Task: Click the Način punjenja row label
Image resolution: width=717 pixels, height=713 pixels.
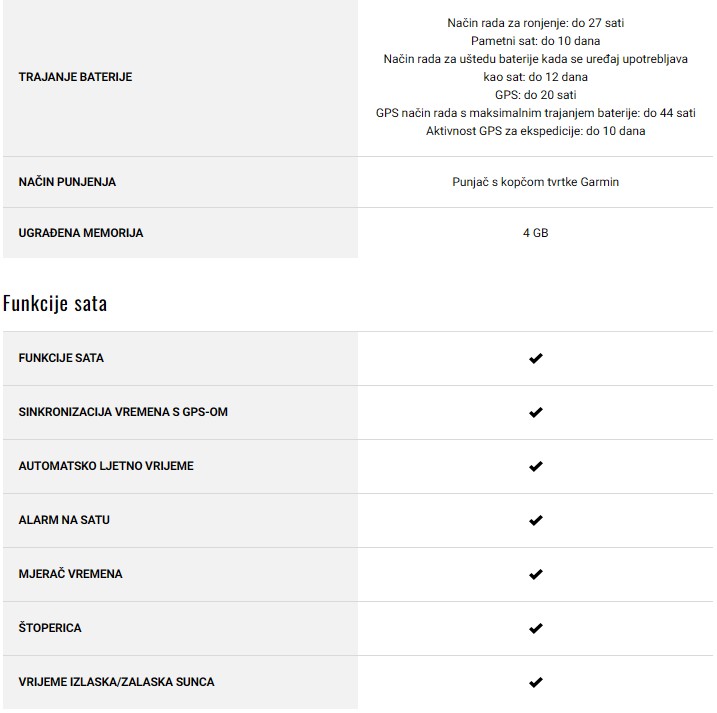Action: (67, 182)
